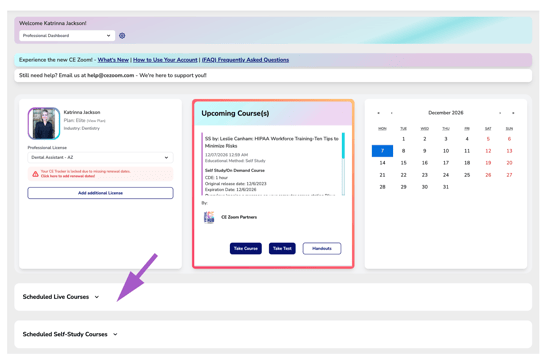Select December 24 in calendar

click(x=446, y=175)
